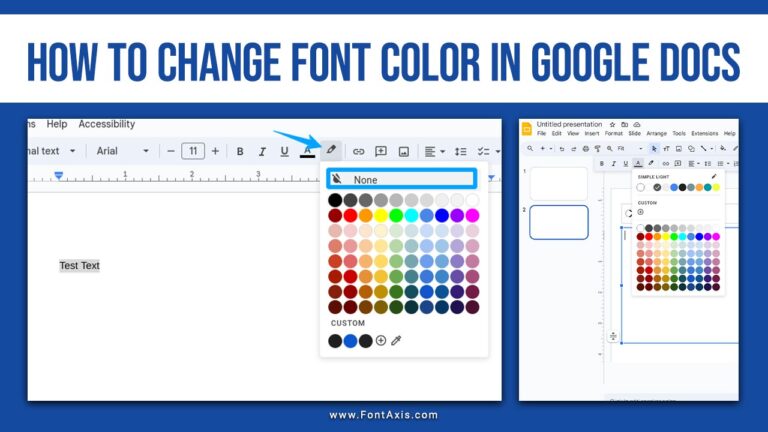Open the File menu in Slides
Viewport: 768px width, 432px height.
[x=541, y=133]
